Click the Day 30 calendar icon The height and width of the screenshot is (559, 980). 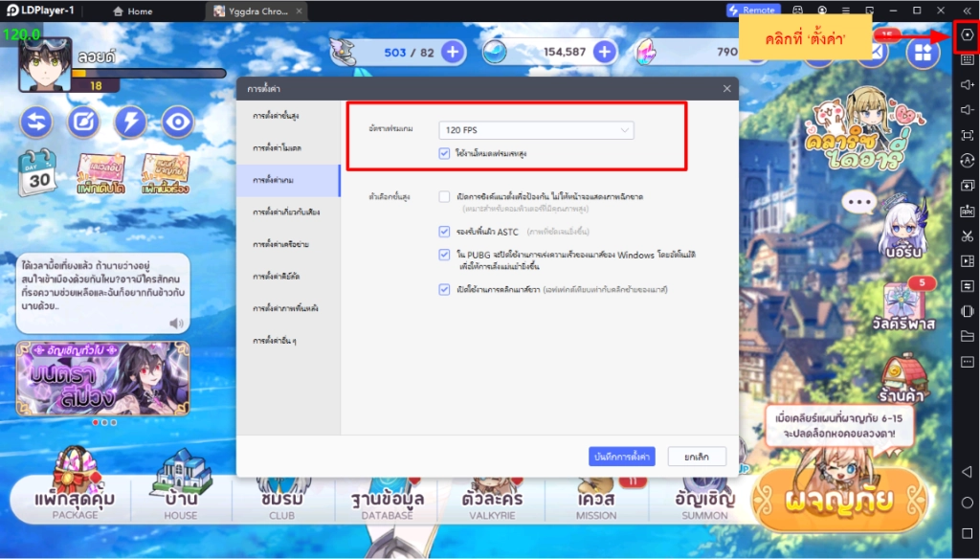click(x=37, y=172)
